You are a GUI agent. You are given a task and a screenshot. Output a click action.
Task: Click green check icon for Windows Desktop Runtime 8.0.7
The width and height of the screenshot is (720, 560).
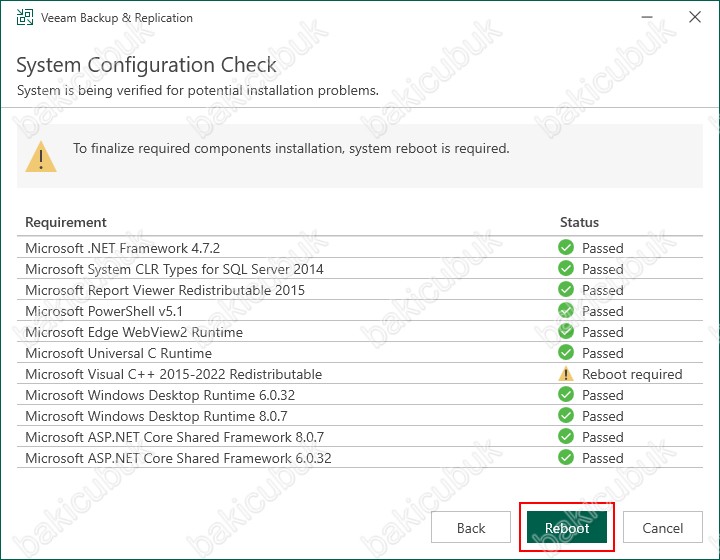[566, 415]
